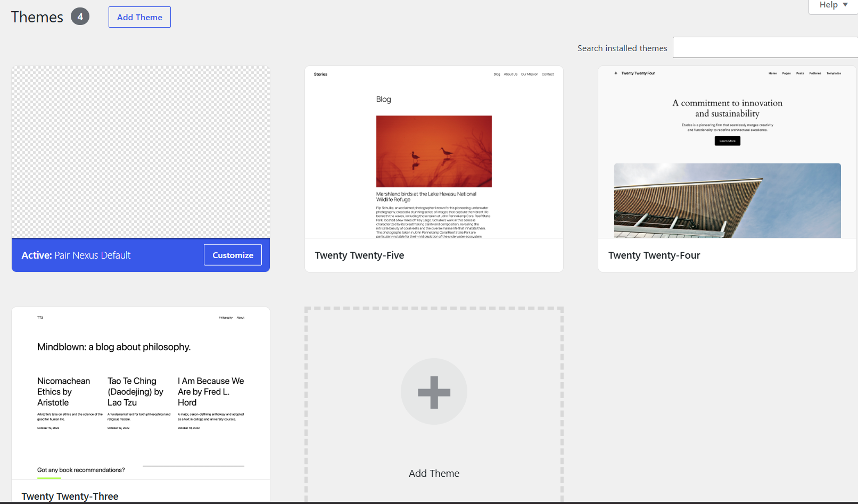Click the Add Theme label in dashed box
Viewport: 858px width, 504px height.
(x=434, y=473)
